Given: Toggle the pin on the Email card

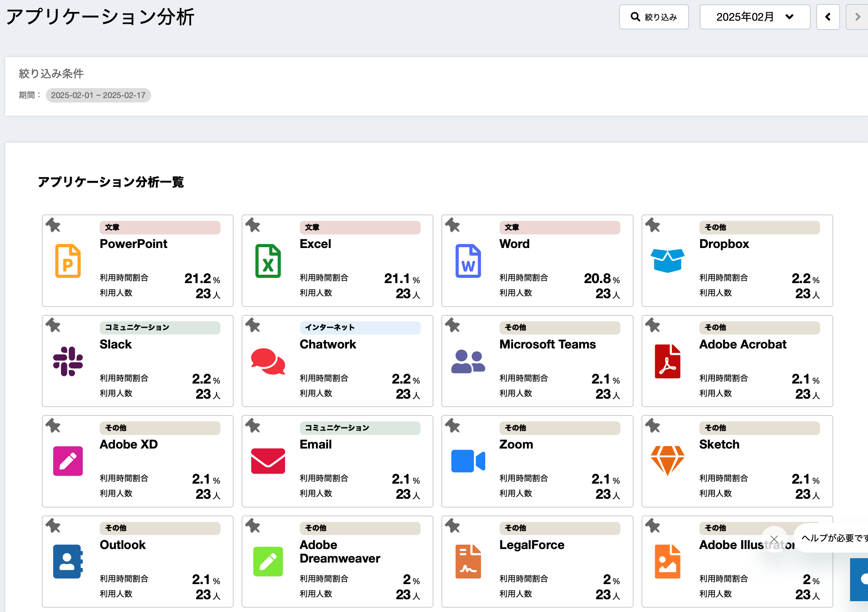Looking at the screenshot, I should point(252,426).
